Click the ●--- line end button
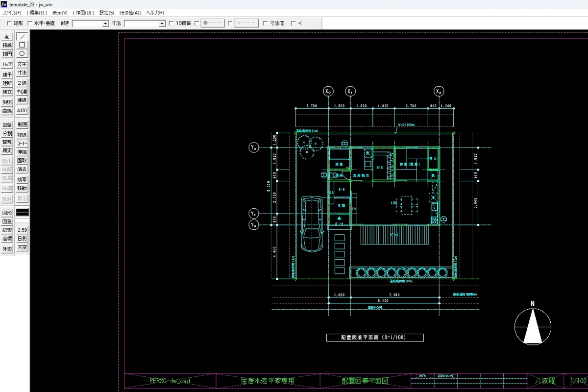 (213, 23)
